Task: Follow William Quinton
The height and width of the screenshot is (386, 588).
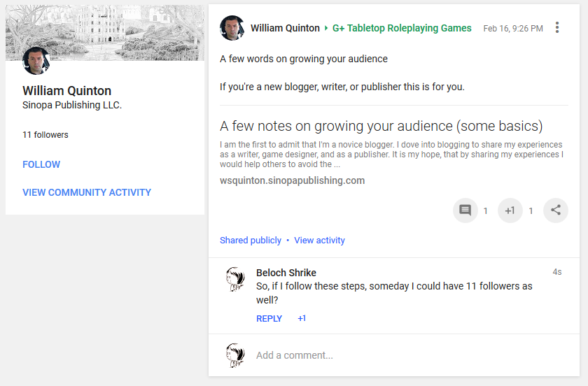Action: 41,164
